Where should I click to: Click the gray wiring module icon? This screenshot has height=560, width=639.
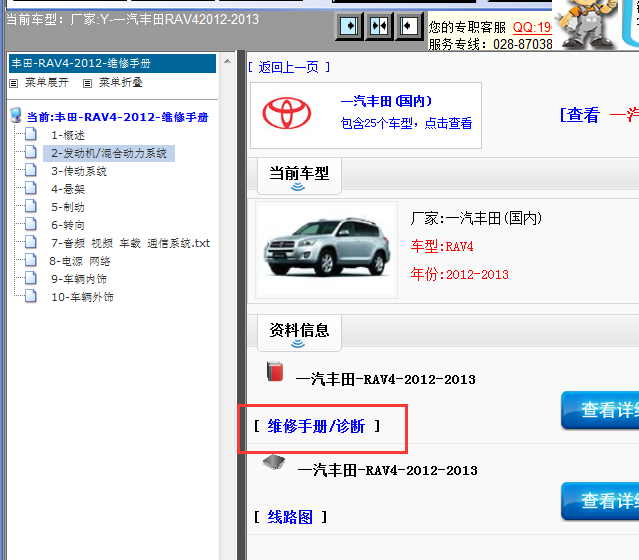click(274, 462)
